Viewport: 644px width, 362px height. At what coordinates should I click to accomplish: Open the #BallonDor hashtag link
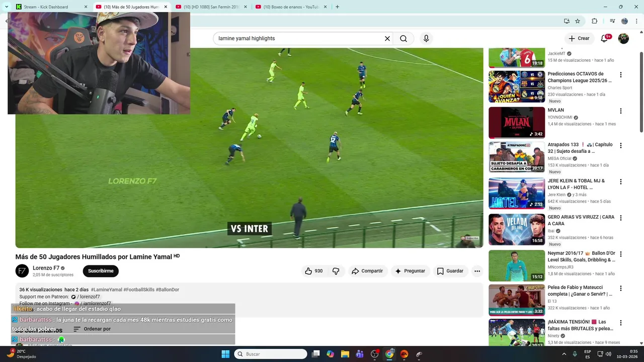168,290
